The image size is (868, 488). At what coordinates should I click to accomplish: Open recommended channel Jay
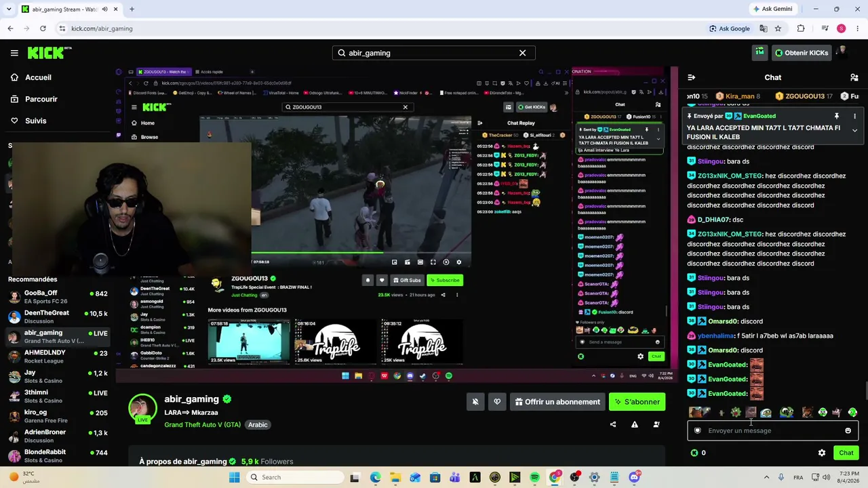(58, 376)
